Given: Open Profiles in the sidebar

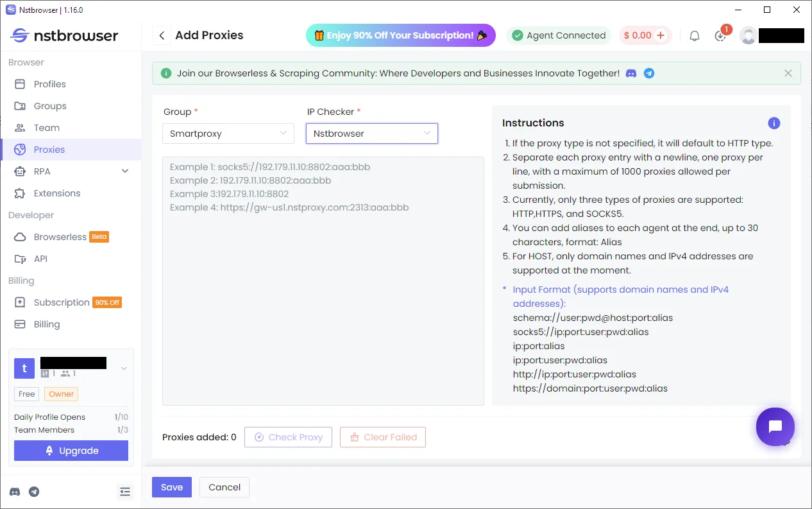Looking at the screenshot, I should click(71, 84).
